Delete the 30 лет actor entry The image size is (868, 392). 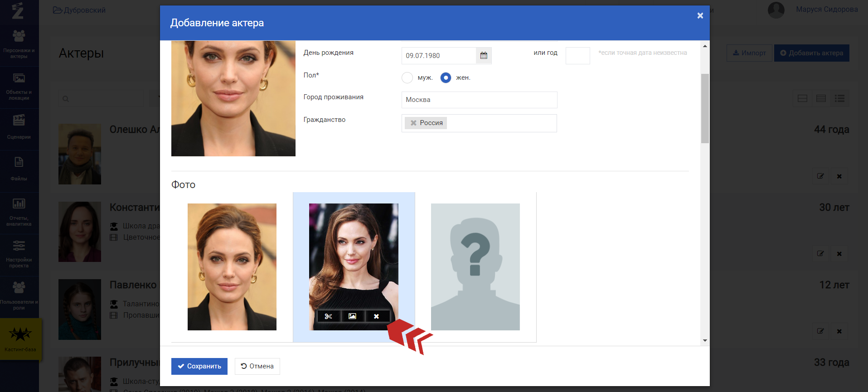839,254
